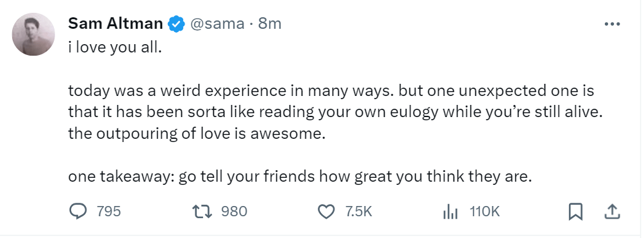Bookmark this tweet
This screenshot has width=644, height=238.
pyautogui.click(x=575, y=212)
